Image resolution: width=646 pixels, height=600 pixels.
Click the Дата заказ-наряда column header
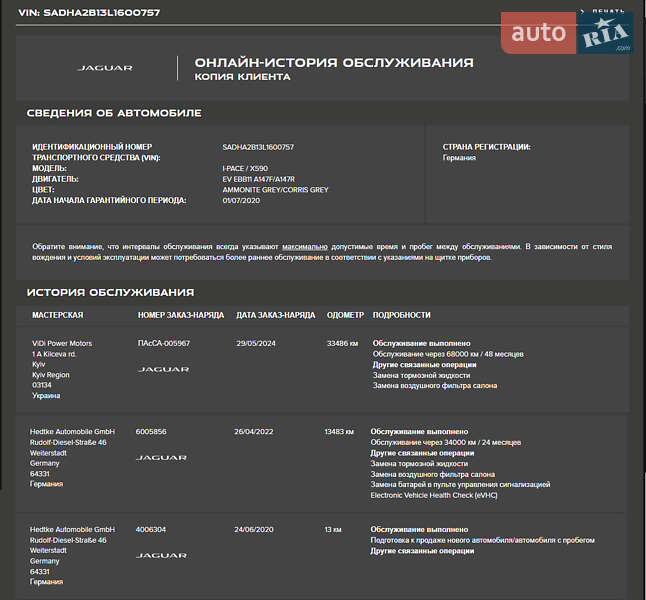(275, 315)
